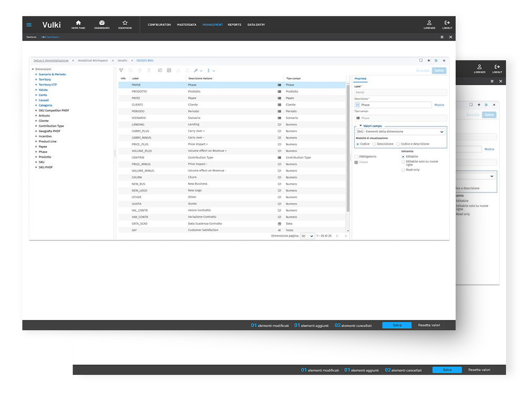Open the page size dropdown showing 50
Viewport: 532px width, 405px height.
[x=308, y=236]
